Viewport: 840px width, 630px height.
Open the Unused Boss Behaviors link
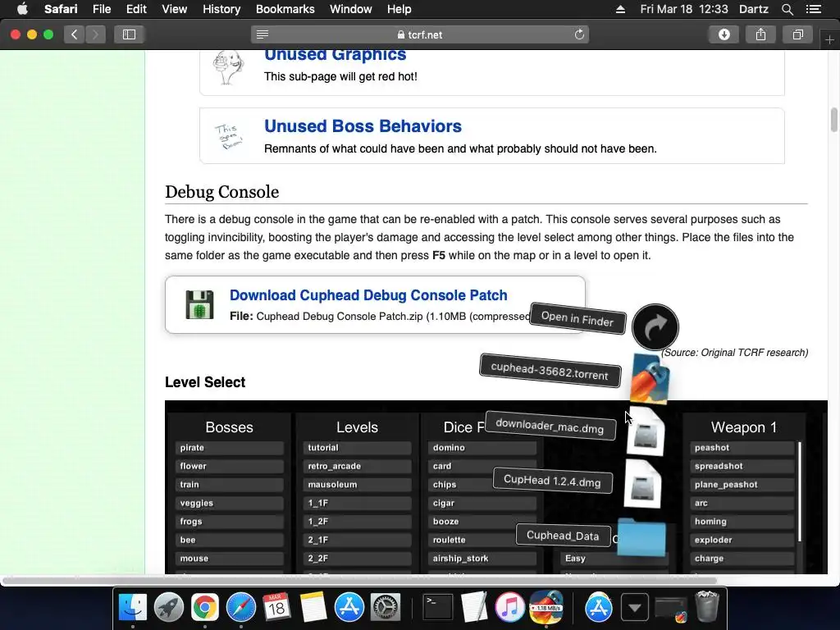[363, 126]
